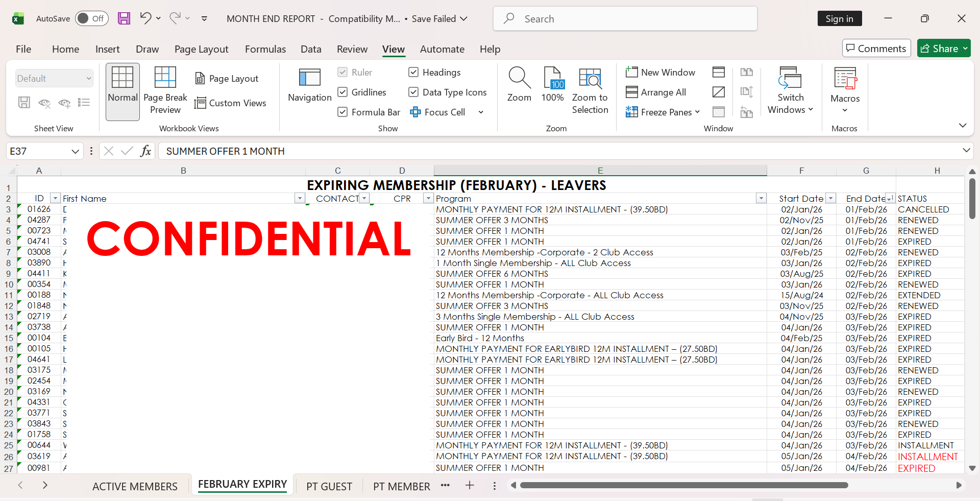Open Start Date filter dropdown
Screen dimensions: 980x501
(830, 198)
